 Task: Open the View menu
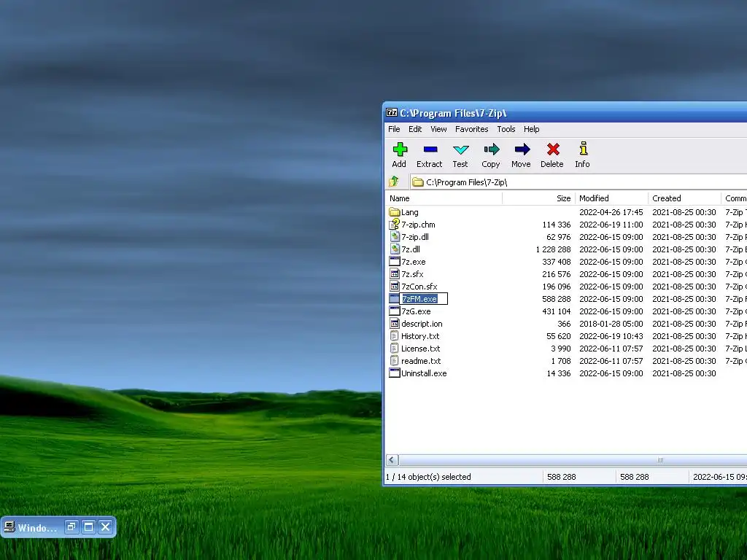click(438, 129)
